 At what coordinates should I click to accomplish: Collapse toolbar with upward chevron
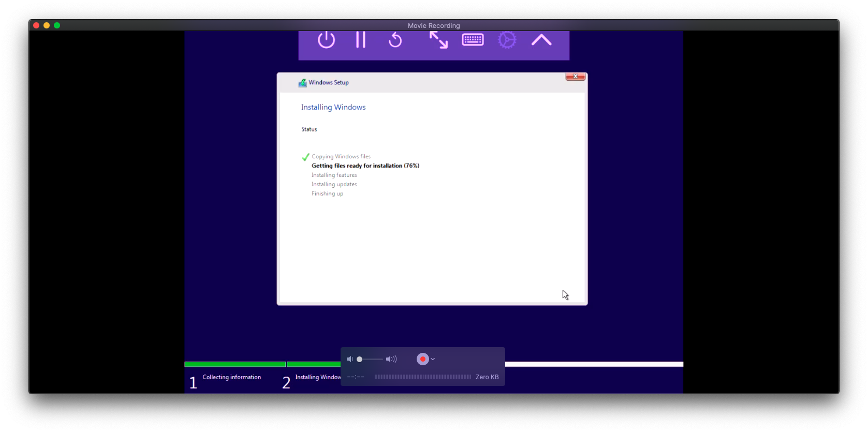[541, 40]
